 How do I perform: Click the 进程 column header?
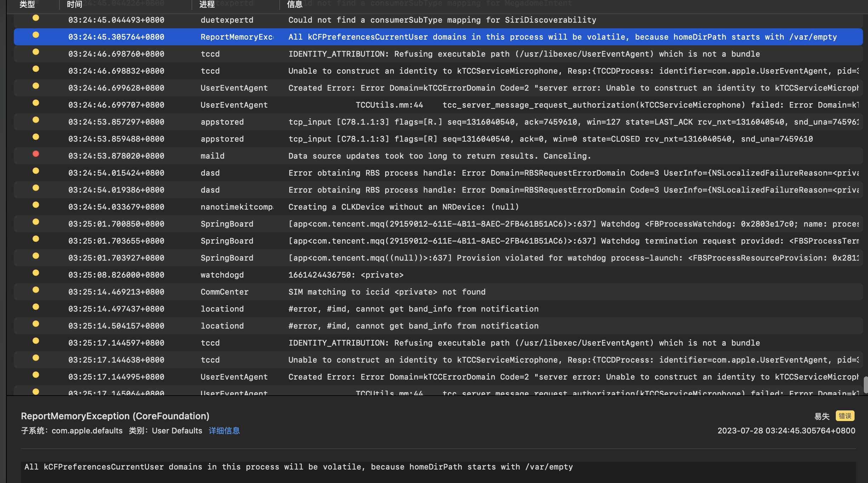pos(207,5)
